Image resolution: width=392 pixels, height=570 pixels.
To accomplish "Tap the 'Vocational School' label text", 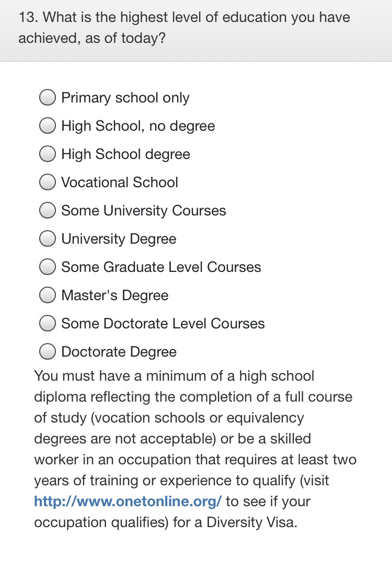I will (x=120, y=183).
